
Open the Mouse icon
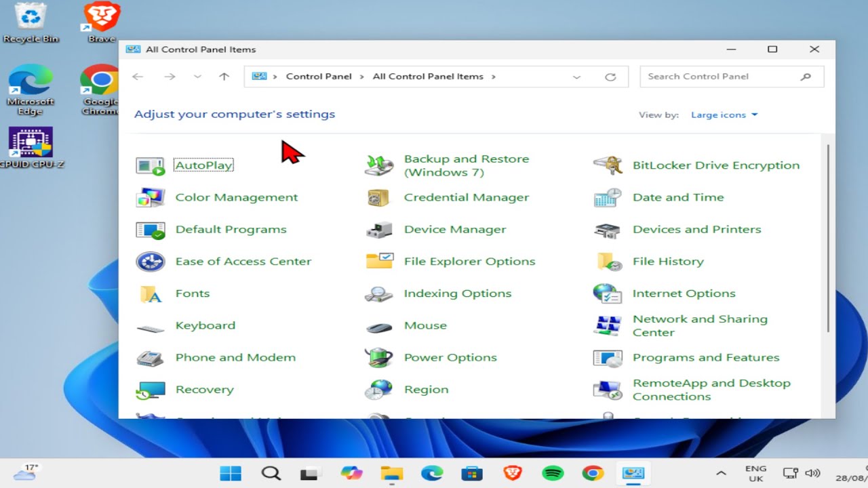click(378, 327)
